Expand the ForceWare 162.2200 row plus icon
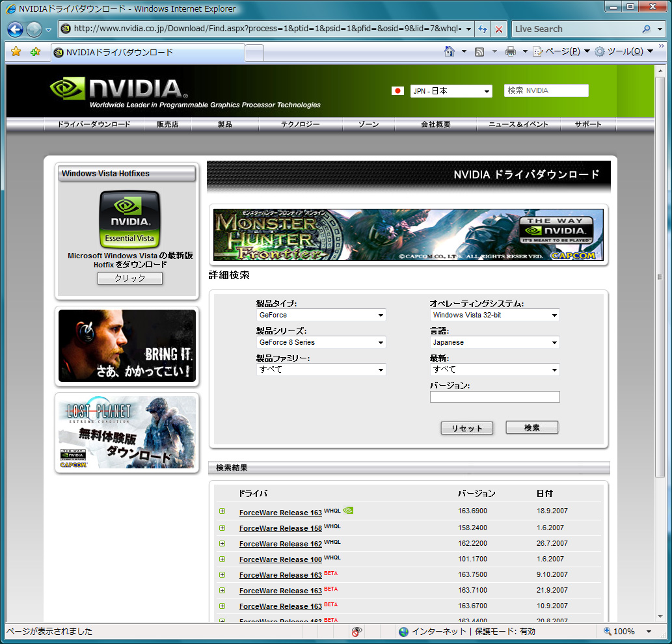 coord(222,543)
